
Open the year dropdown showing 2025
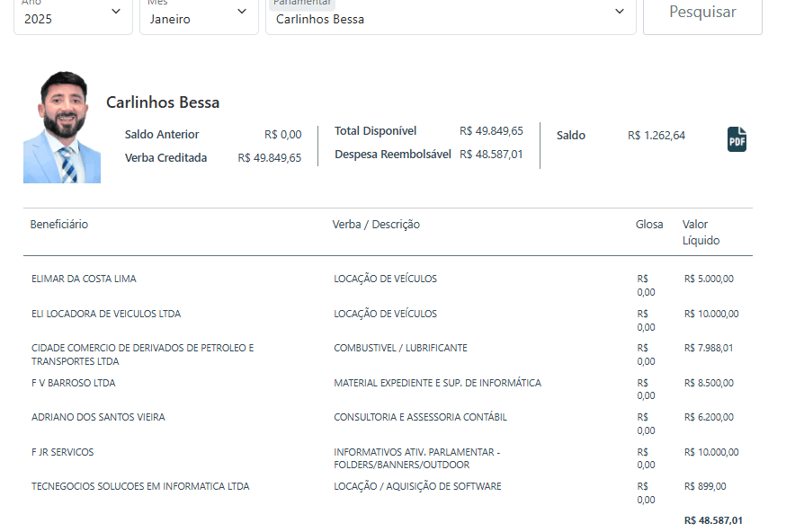click(73, 16)
